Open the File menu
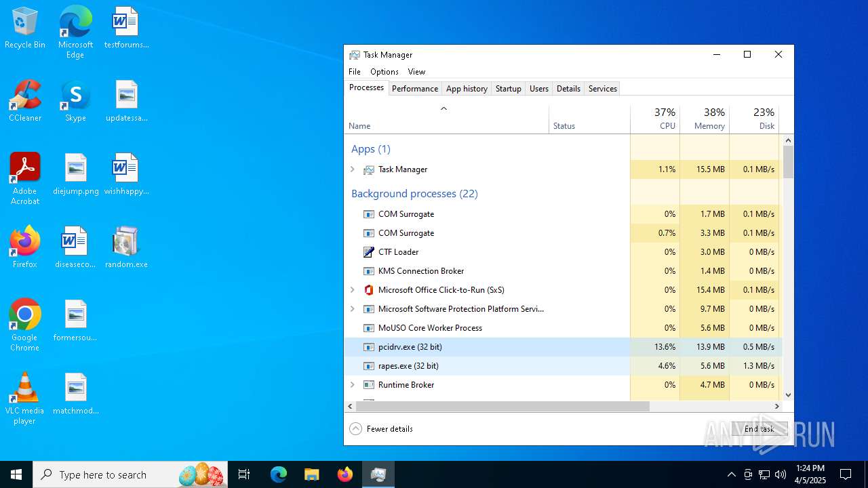868x488 pixels. click(x=355, y=72)
